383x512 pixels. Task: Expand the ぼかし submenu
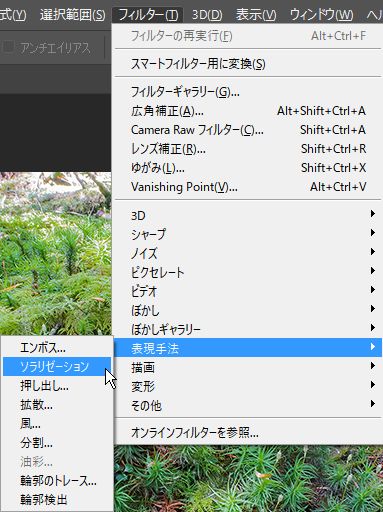click(248, 310)
